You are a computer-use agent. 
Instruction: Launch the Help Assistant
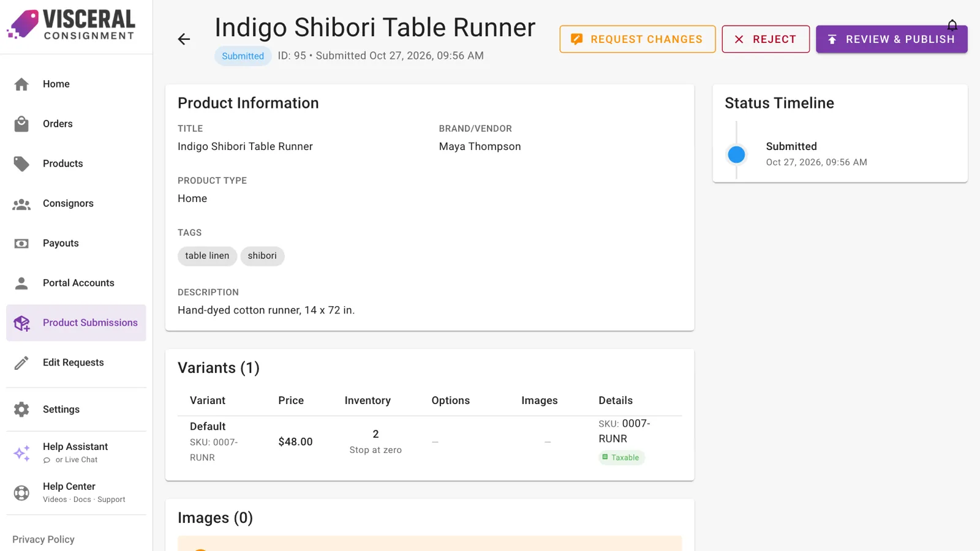[76, 452]
